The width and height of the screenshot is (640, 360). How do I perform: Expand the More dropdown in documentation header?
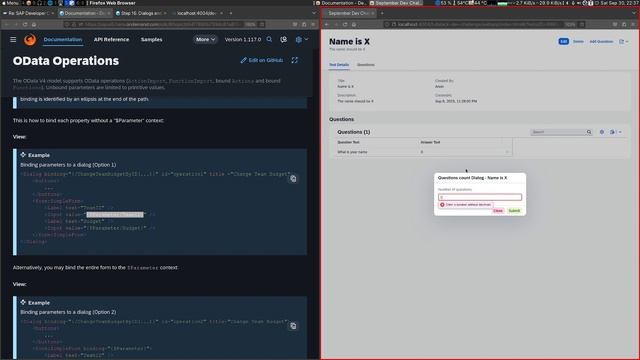(205, 40)
